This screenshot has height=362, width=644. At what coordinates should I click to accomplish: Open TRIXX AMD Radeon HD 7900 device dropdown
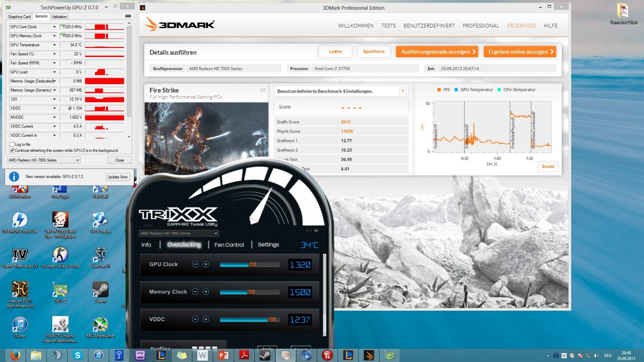pyautogui.click(x=179, y=233)
